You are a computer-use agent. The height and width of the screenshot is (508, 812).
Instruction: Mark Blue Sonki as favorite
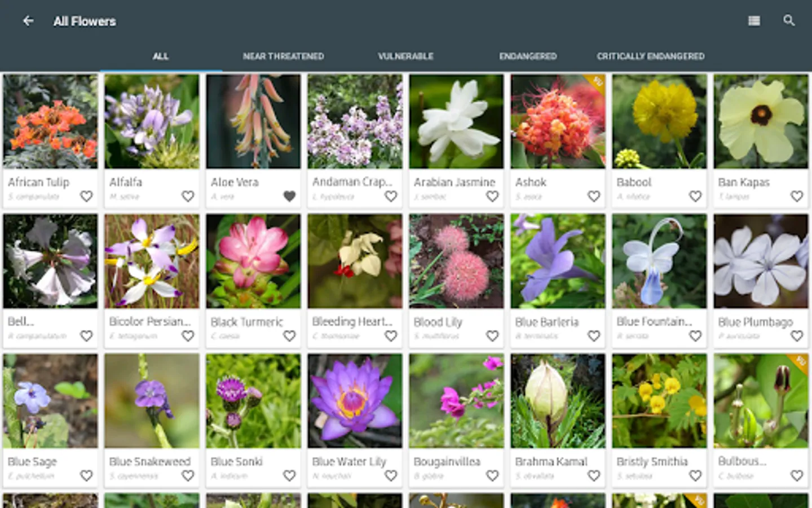click(x=289, y=476)
